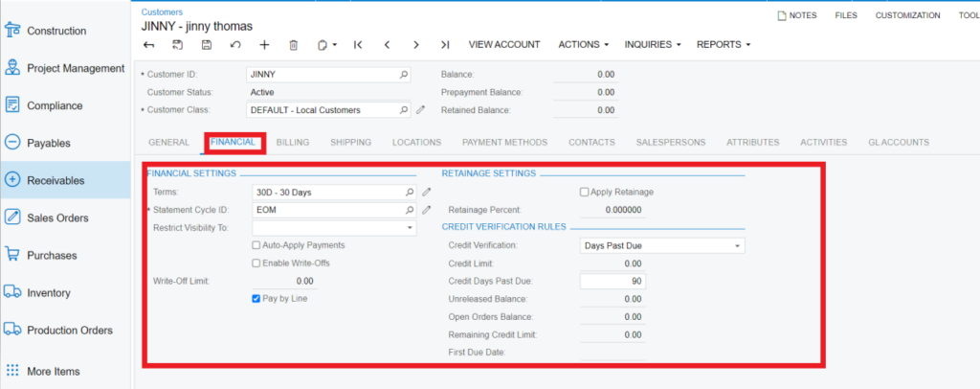Enable Auto-Apply Payments checkbox

256,245
